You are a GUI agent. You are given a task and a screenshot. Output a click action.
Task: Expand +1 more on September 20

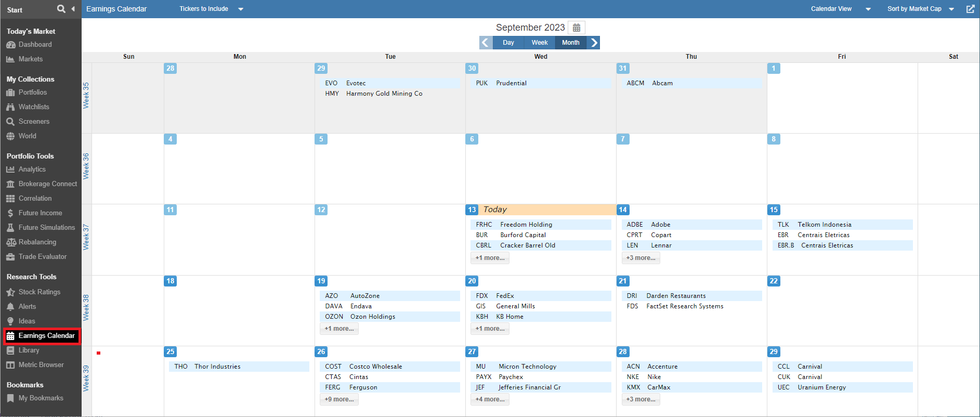point(490,329)
